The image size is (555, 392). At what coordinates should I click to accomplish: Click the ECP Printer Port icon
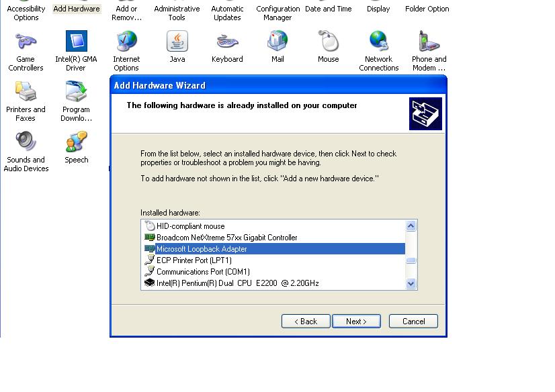[x=150, y=260]
